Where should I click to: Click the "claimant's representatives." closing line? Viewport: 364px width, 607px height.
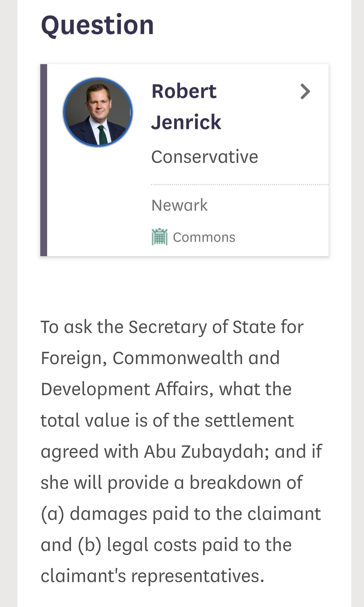tap(152, 576)
